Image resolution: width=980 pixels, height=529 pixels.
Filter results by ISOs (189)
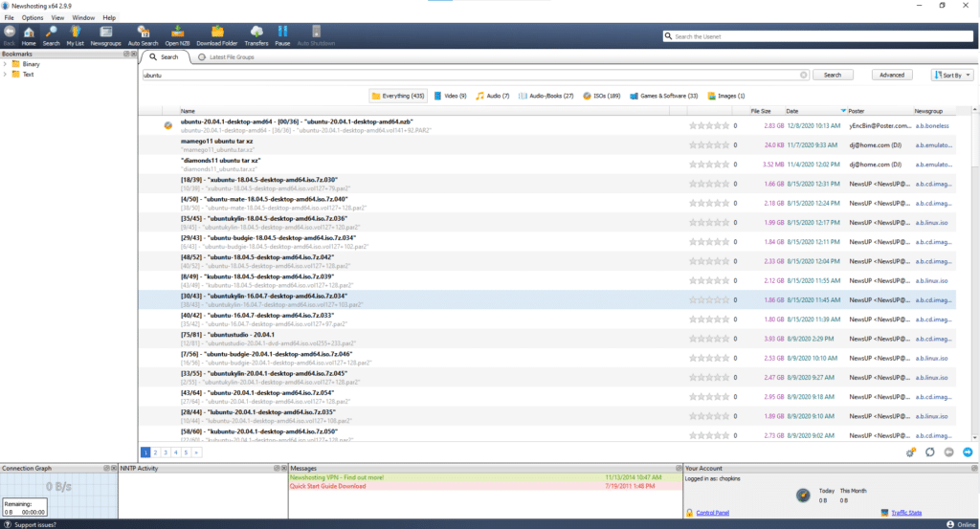pos(601,96)
